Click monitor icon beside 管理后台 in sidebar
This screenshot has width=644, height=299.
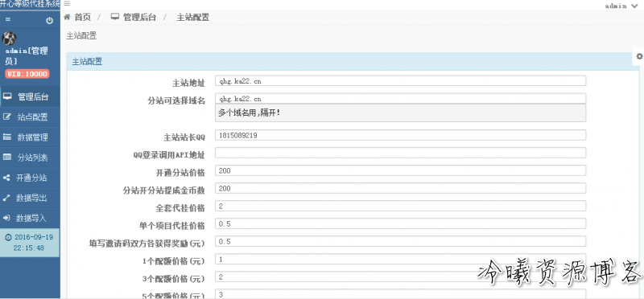[x=6, y=96]
